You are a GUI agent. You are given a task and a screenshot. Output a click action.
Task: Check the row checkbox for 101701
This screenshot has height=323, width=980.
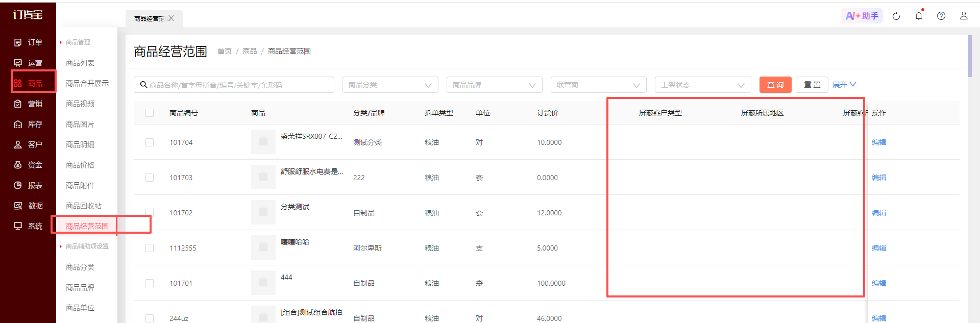click(x=150, y=283)
